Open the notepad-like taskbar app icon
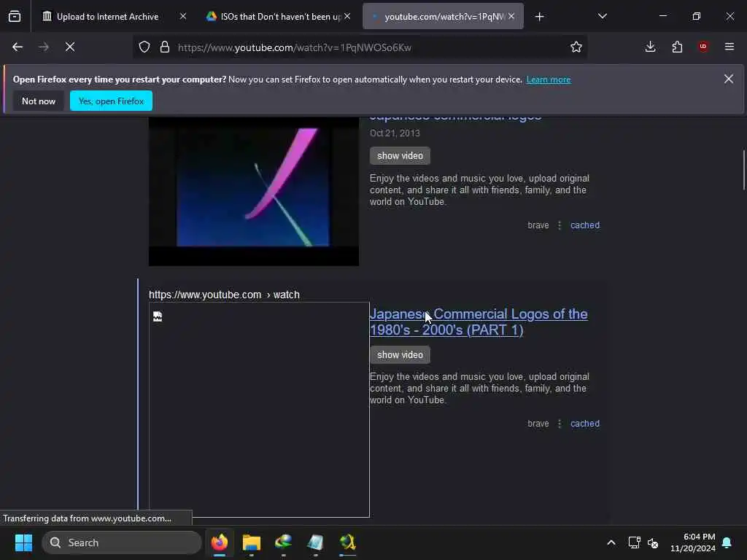The height and width of the screenshot is (560, 747). [315, 542]
